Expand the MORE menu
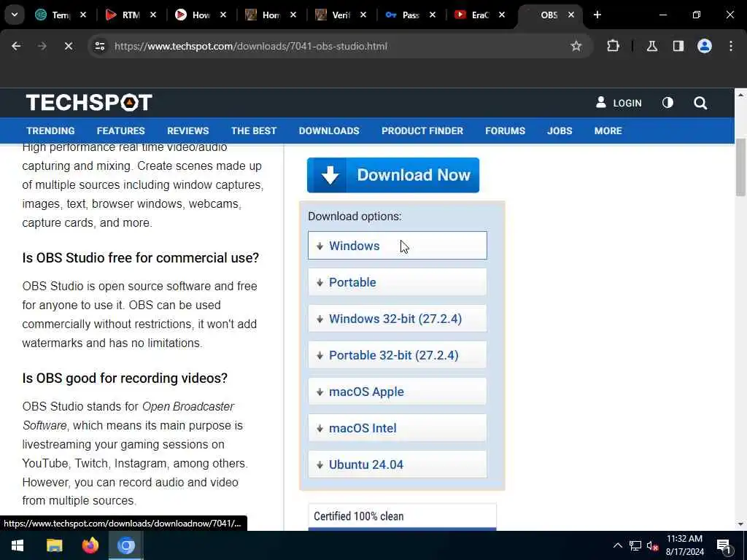This screenshot has width=747, height=560. (x=608, y=131)
